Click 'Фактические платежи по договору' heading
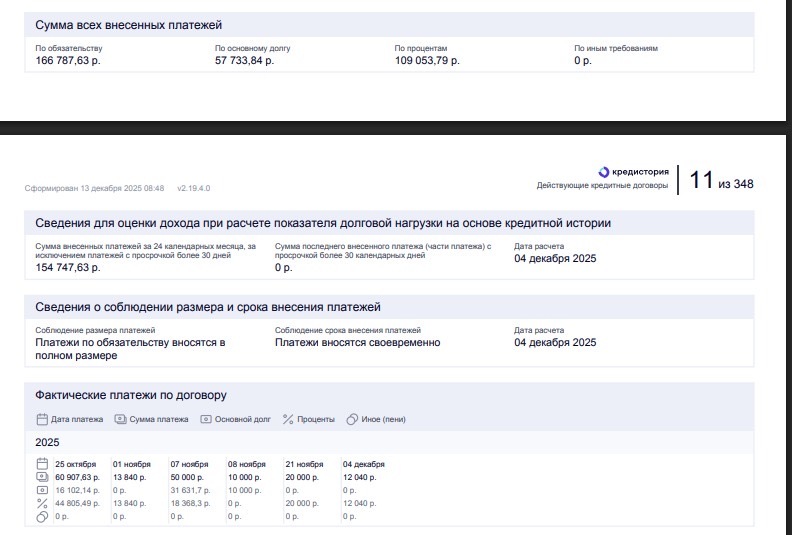Image resolution: width=792 pixels, height=535 pixels. tap(131, 395)
